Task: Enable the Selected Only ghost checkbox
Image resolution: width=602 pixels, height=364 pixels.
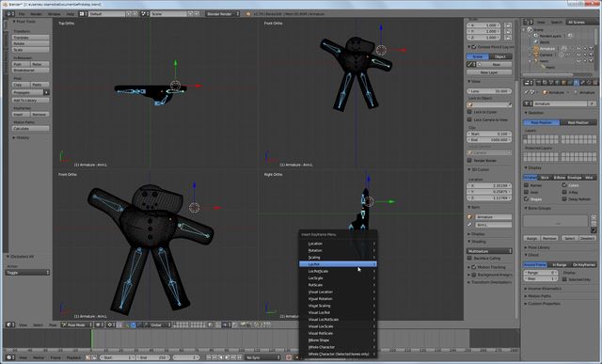Action: point(564,279)
